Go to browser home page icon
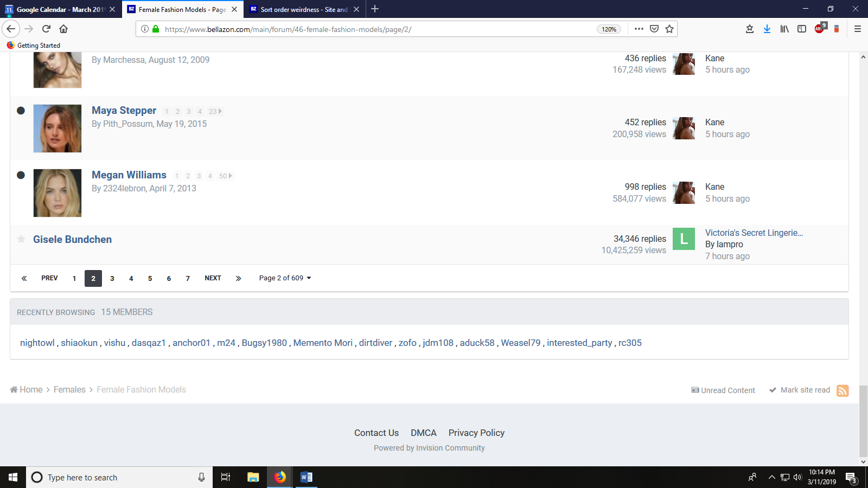868x488 pixels. (63, 29)
